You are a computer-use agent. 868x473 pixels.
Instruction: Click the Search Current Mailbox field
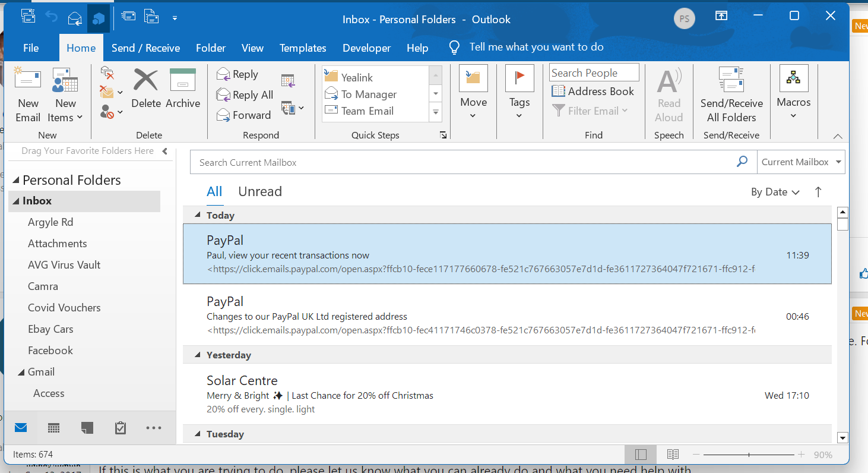(463, 162)
